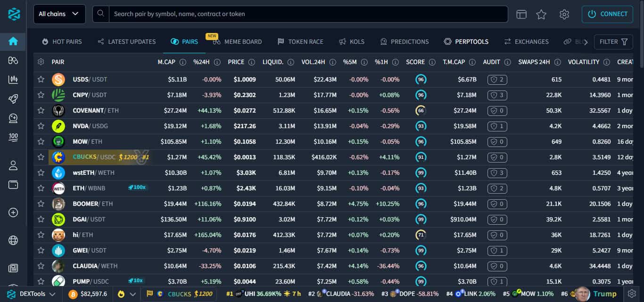Show info for the VOLATILITY column
Viewport: 644px width, 302px height.
click(x=606, y=62)
